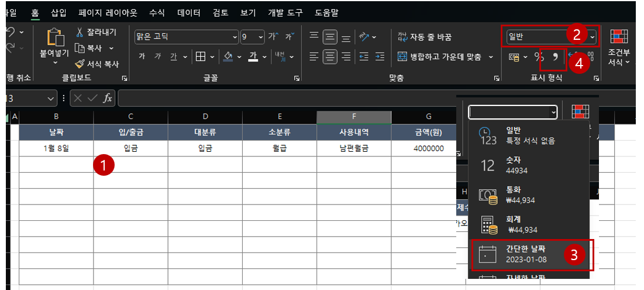The width and height of the screenshot is (644, 290).
Task: Open Conditional Formatting (조건부 서식)
Action: point(619,47)
